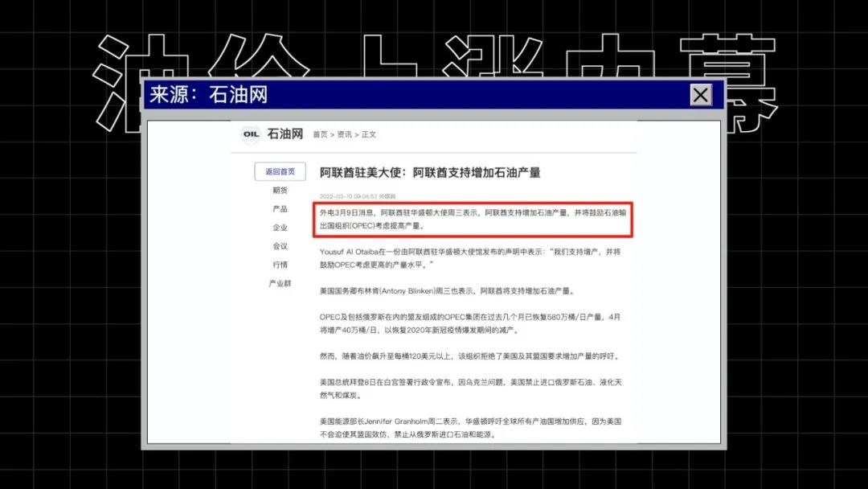Open the 会议 sidebar section

[x=280, y=246]
